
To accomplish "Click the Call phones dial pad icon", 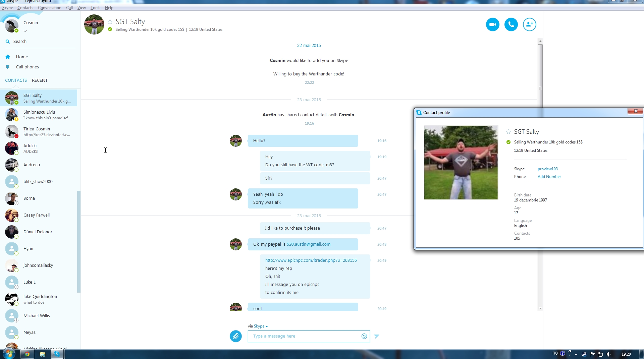I will 8,67.
